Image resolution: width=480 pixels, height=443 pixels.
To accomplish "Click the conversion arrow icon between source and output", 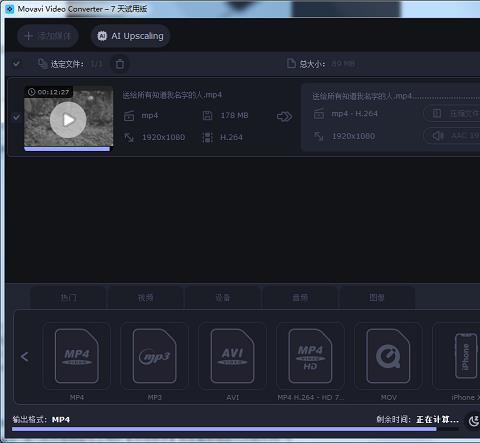I will tap(284, 117).
